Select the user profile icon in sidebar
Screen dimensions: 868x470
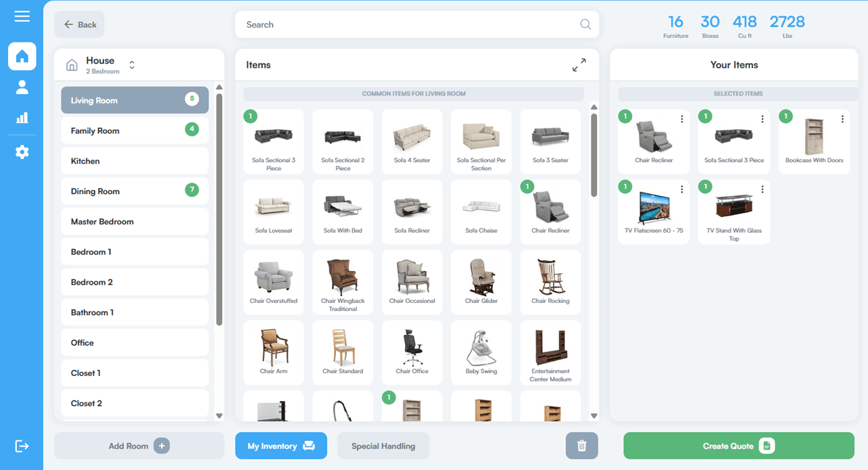22,87
